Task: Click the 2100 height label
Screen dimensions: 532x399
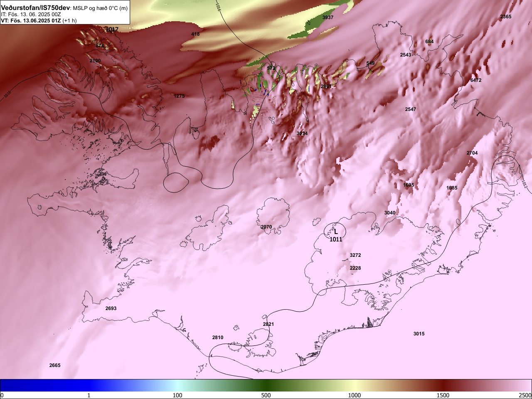Action: 95,61
